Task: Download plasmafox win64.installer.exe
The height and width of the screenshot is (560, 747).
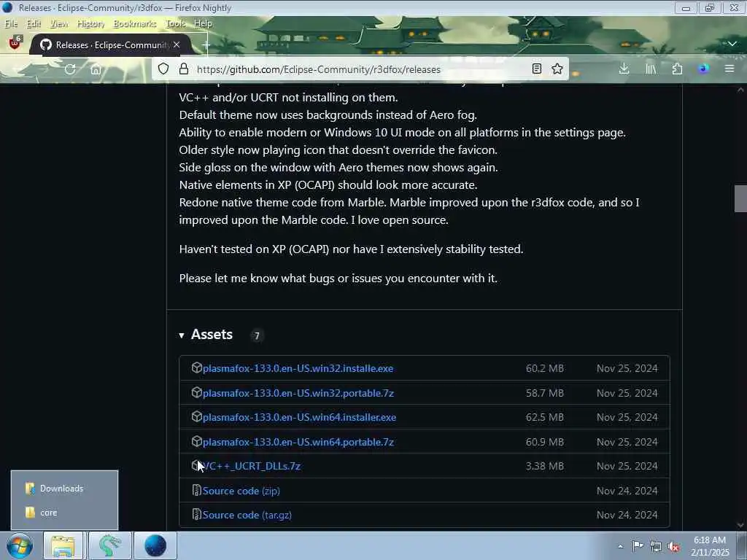Action: [x=299, y=417]
